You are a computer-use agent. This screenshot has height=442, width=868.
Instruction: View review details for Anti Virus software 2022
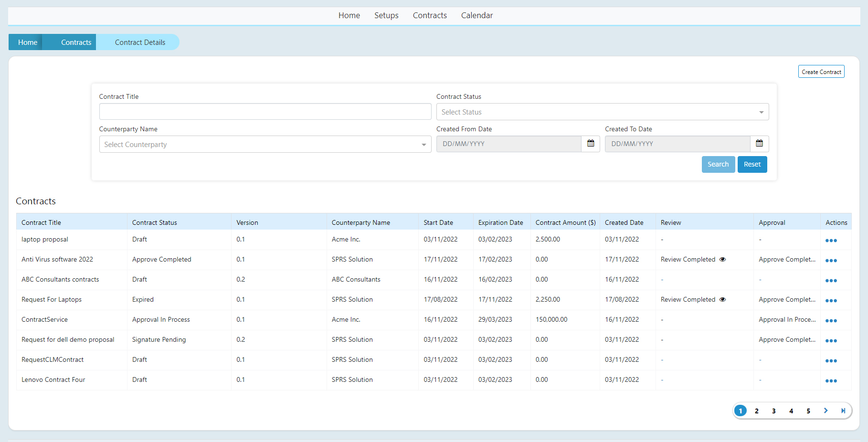[x=722, y=260]
